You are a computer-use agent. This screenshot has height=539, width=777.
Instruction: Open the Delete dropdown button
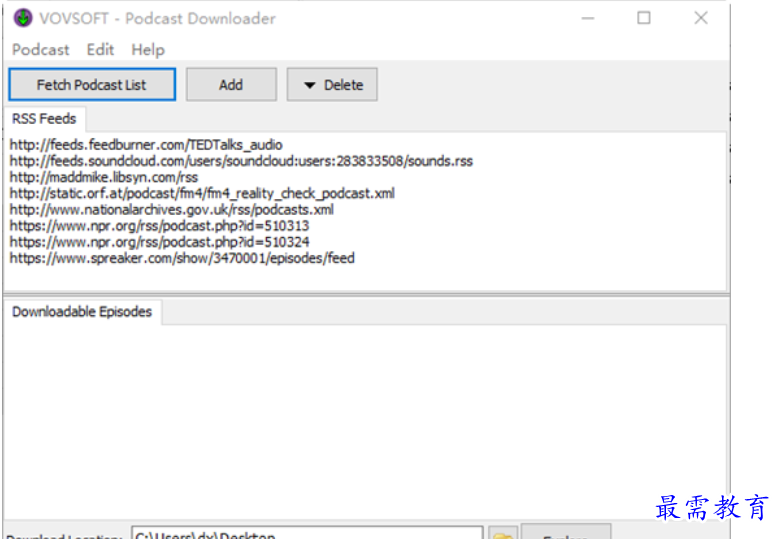(332, 85)
